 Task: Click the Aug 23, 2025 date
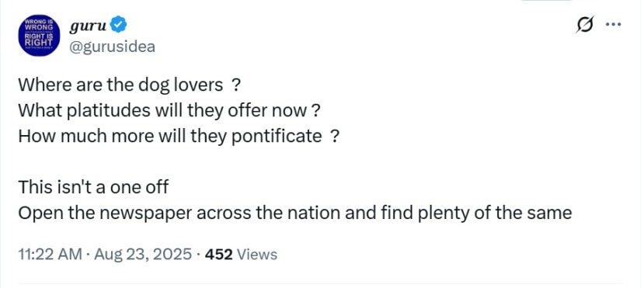click(143, 255)
